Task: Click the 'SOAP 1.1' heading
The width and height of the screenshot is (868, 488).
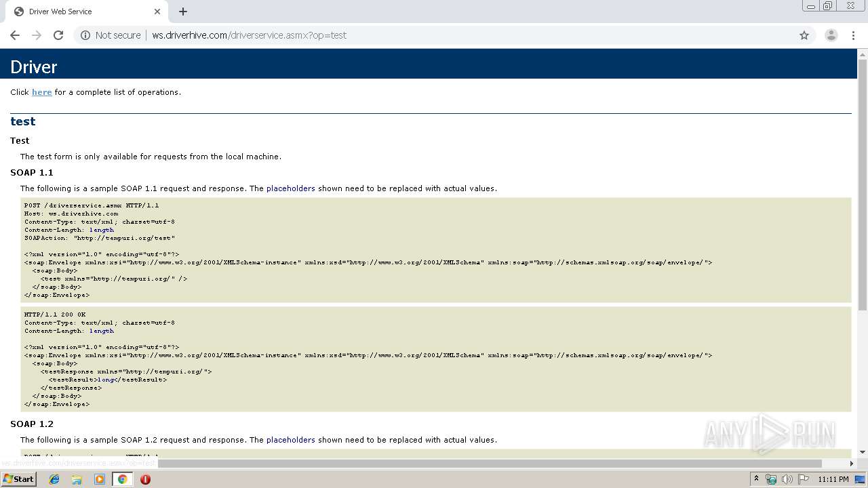Action: [x=32, y=172]
